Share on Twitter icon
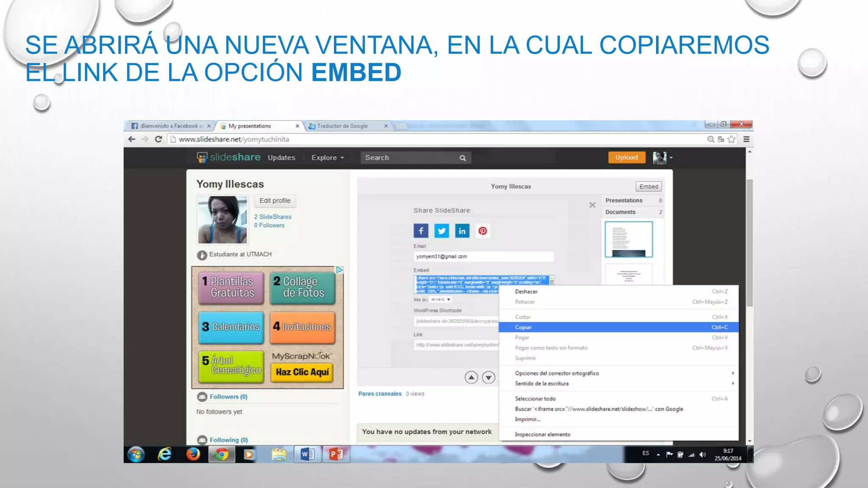The image size is (868, 488). coord(442,231)
